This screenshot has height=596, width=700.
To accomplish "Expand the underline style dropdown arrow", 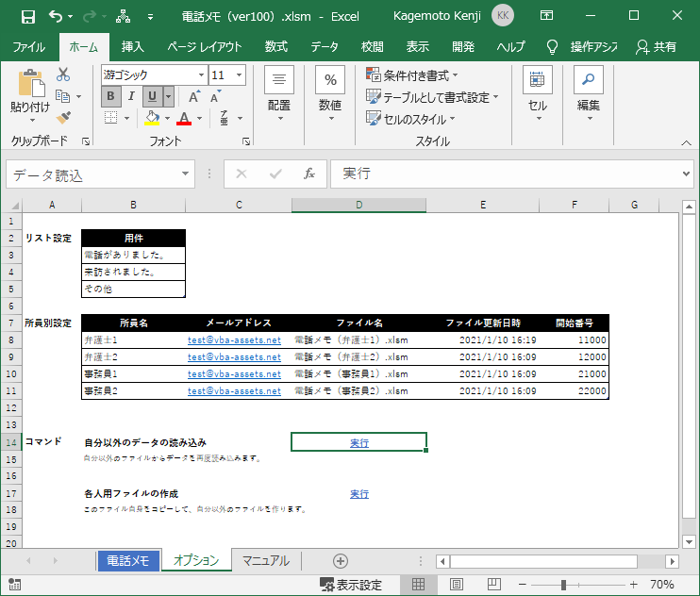I will pyautogui.click(x=168, y=96).
